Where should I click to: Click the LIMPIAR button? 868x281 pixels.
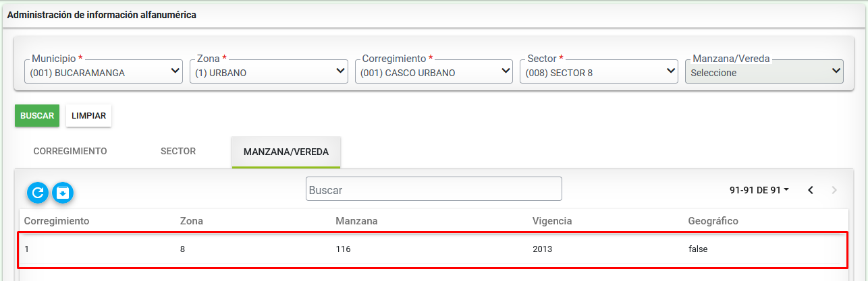tap(89, 116)
